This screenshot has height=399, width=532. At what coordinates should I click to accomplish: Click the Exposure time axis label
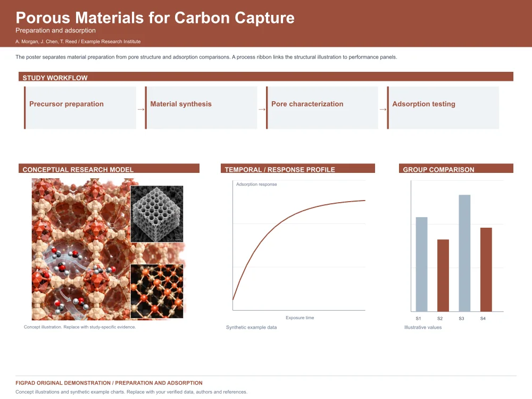coord(300,318)
